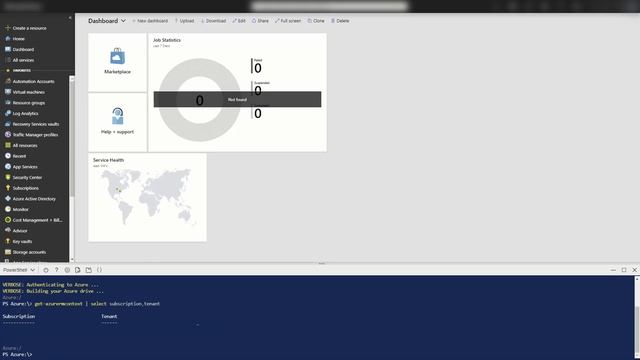
Task: Open Advisor in the sidebar
Action: pyautogui.click(x=16, y=231)
